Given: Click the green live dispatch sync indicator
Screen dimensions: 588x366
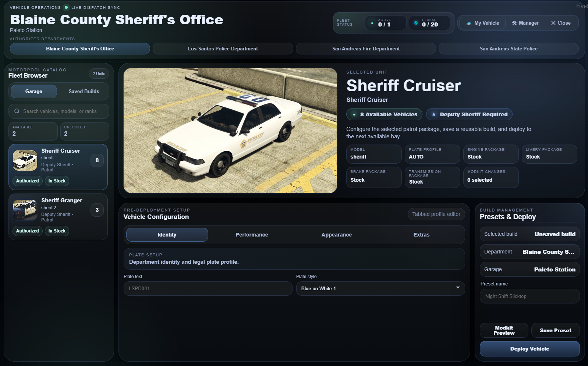Looking at the screenshot, I should click(x=66, y=7).
